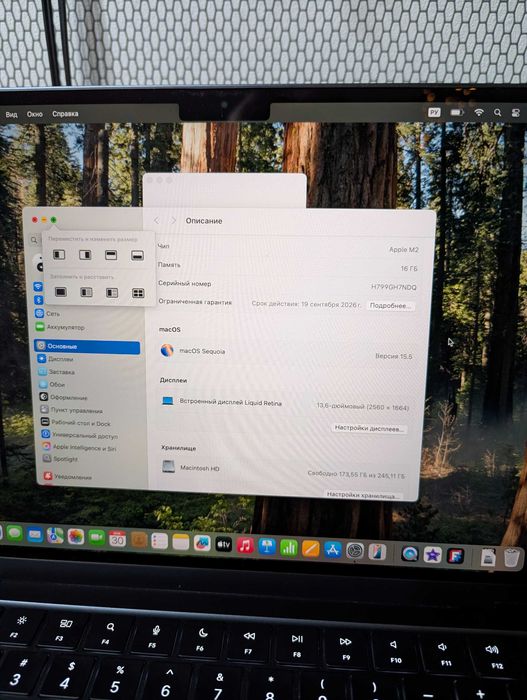The image size is (527, 700).
Task: Open Contacts in the Dock
Action: [138, 540]
